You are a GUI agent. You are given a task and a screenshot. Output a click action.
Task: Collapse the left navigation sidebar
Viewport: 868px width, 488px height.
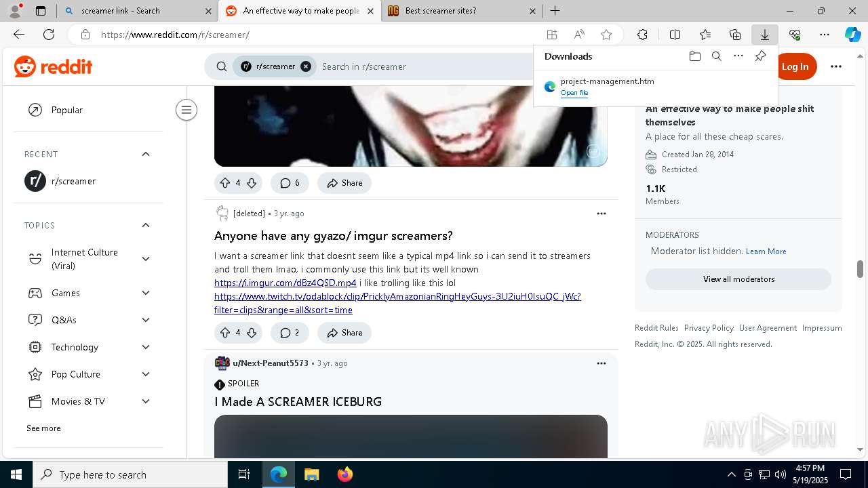click(186, 110)
